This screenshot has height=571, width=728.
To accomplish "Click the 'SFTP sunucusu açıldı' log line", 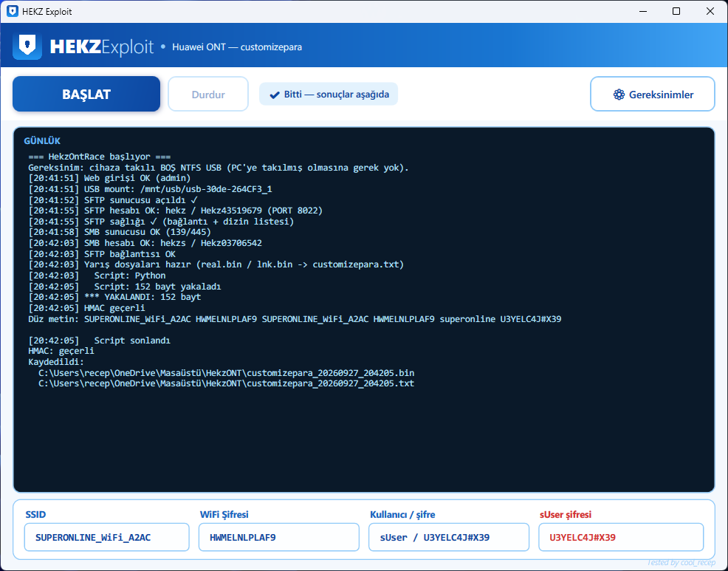I will 113,200.
